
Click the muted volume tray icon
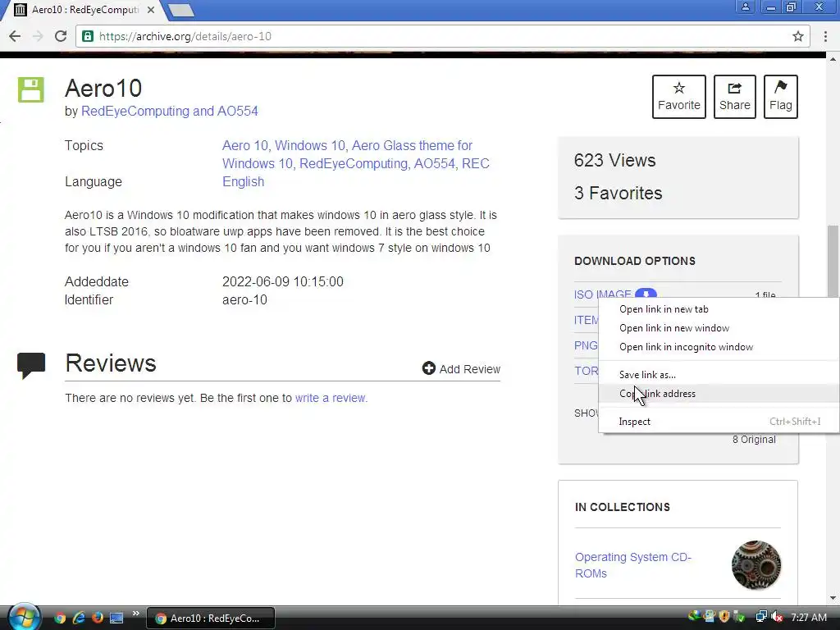[x=776, y=617]
